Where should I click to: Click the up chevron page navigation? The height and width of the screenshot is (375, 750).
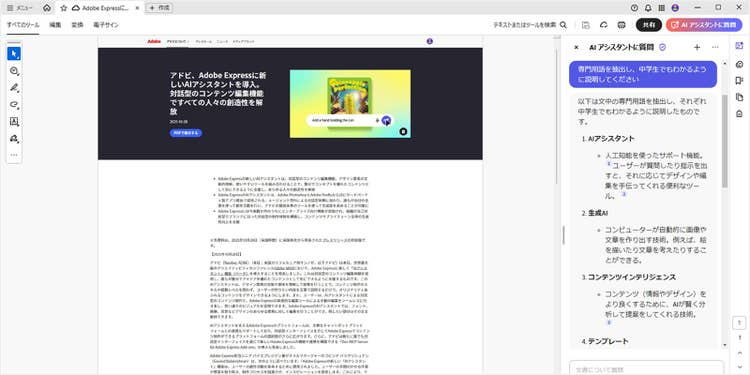pos(739,353)
